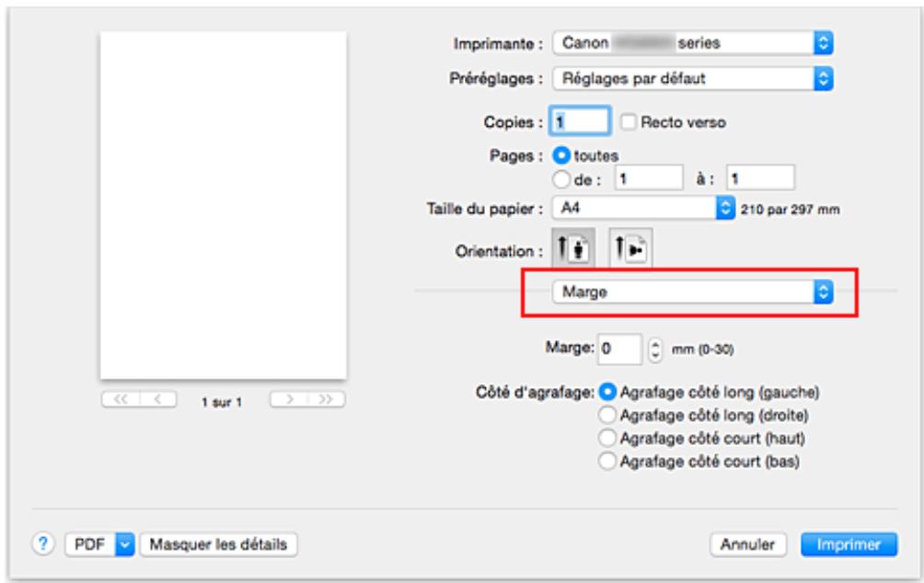Image resolution: width=924 pixels, height=583 pixels.
Task: Click the Imprimer button
Action: pyautogui.click(x=849, y=544)
